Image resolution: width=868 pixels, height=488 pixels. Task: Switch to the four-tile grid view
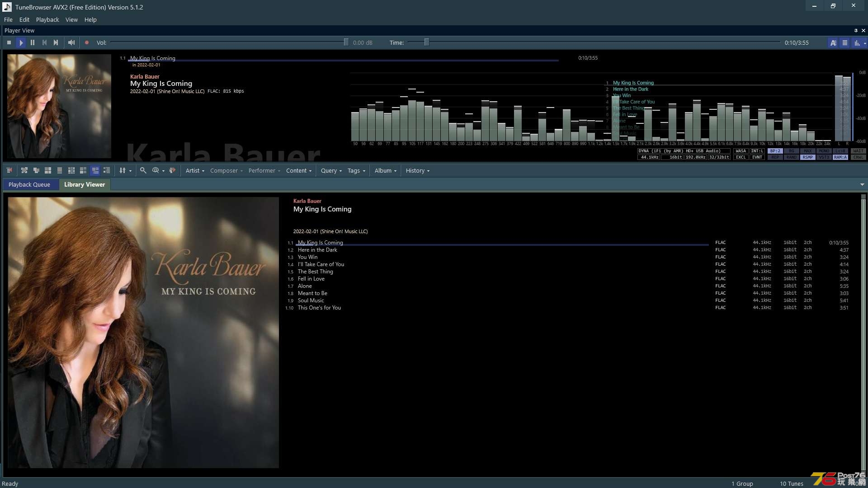click(x=48, y=170)
